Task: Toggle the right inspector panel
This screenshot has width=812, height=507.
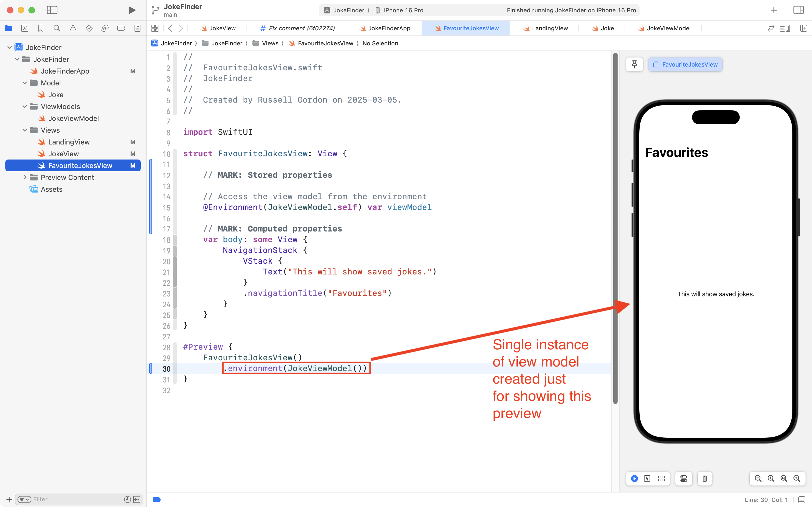Action: 798,10
